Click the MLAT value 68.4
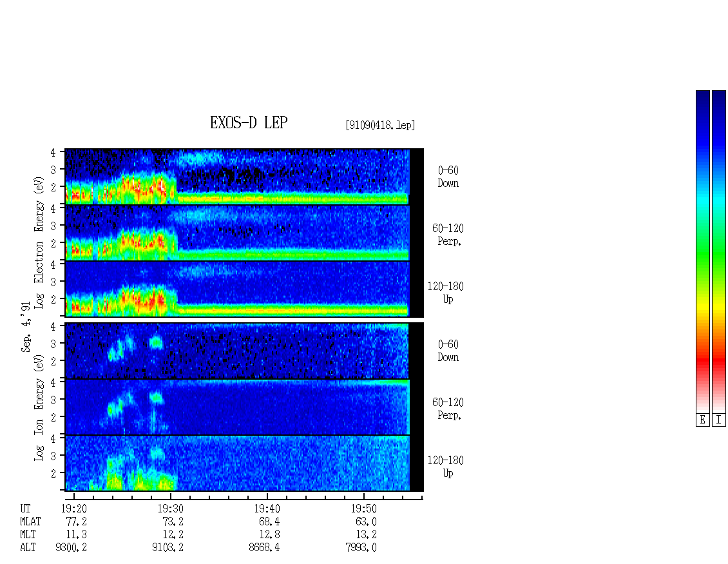728x564 pixels. [269, 521]
